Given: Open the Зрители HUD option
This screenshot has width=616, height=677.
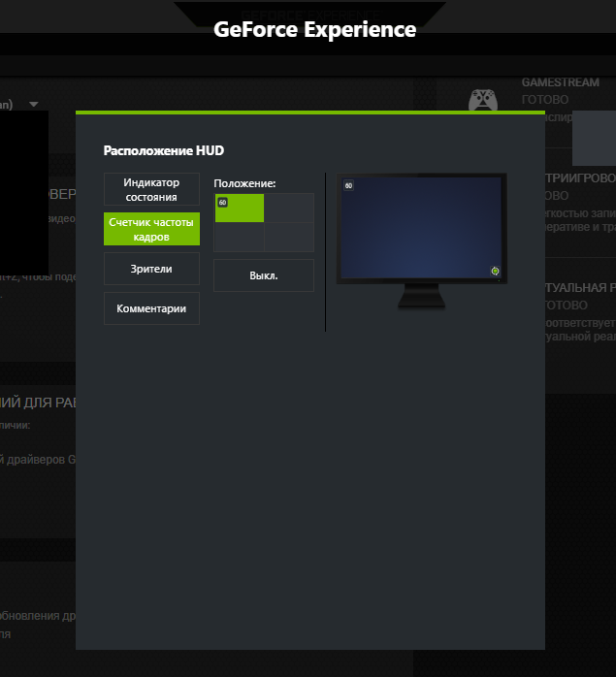Looking at the screenshot, I should [x=151, y=269].
